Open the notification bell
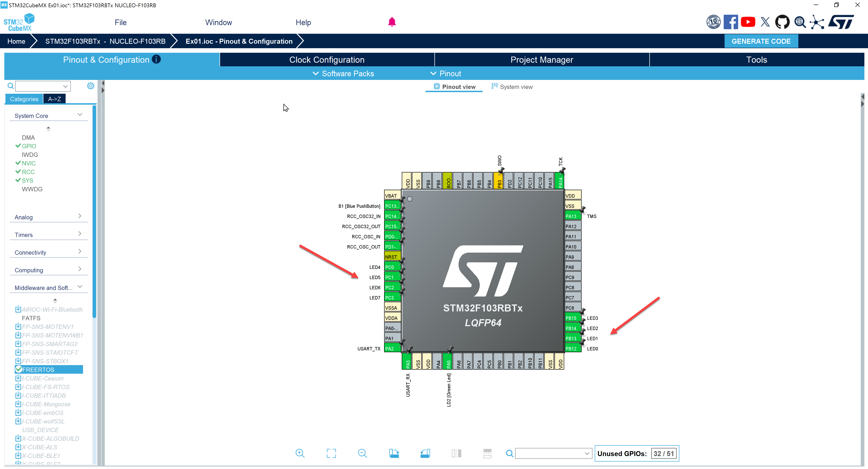The image size is (868, 469). click(392, 22)
